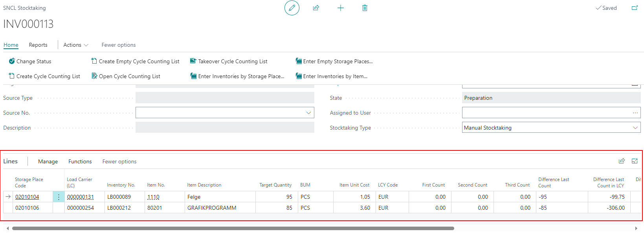The height and width of the screenshot is (238, 644).
Task: Open the Source No. dropdown
Action: [308, 113]
